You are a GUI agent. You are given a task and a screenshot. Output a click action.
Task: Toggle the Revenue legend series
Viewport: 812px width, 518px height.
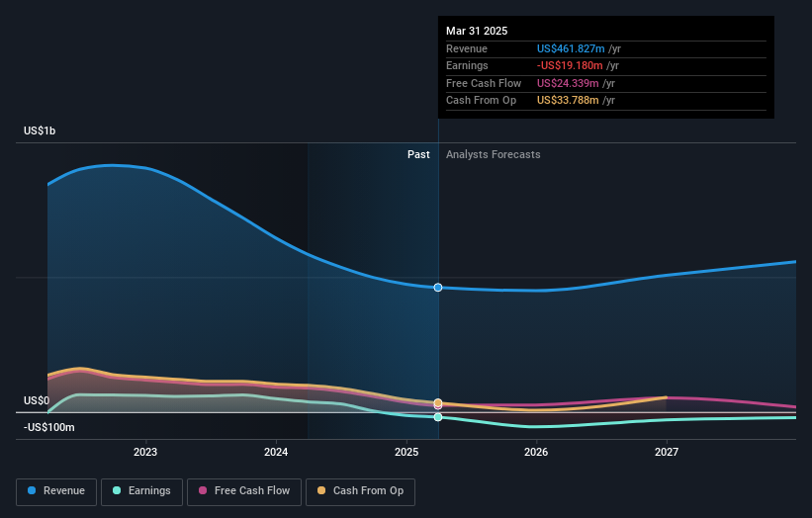click(56, 491)
